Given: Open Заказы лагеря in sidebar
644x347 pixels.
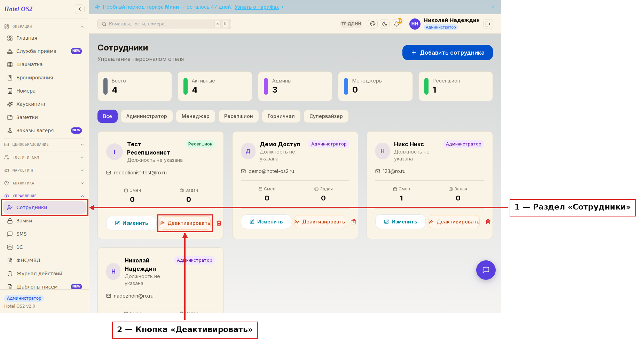Looking at the screenshot, I should click(44, 131).
